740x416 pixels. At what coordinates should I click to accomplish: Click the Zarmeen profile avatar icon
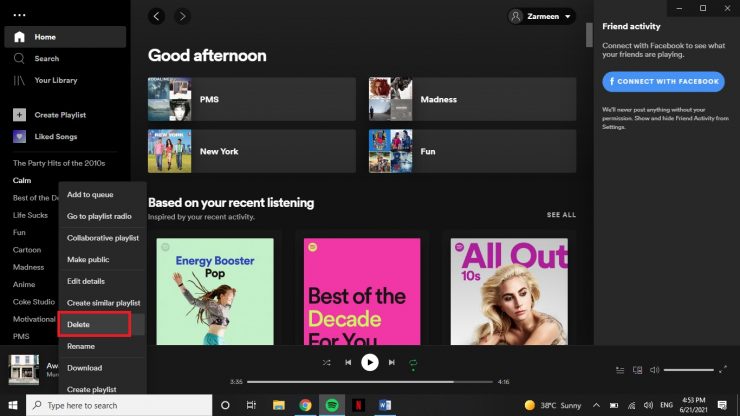point(516,17)
